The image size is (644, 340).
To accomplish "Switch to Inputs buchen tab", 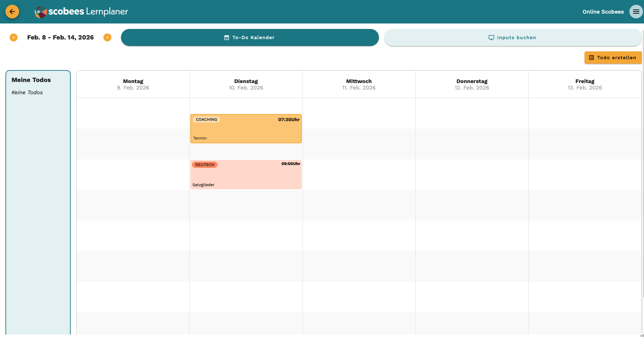I will point(512,37).
